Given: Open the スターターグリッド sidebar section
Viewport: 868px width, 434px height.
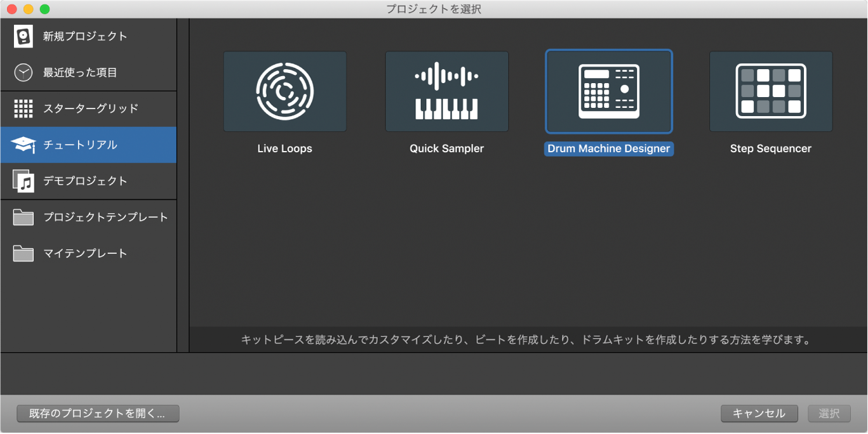Looking at the screenshot, I should 88,109.
